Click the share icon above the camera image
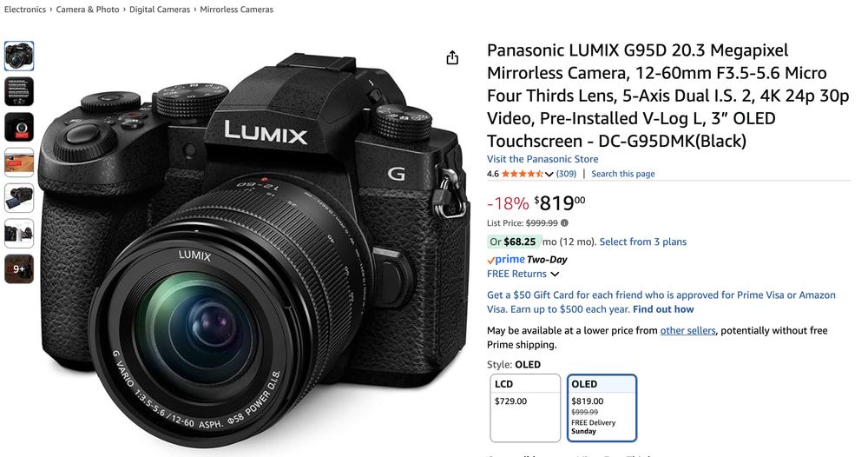Viewport: 868px width, 457px height. [452, 57]
